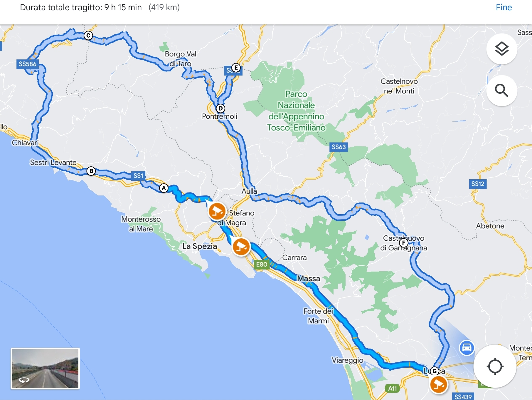Open the map layers button
Viewport: 532px width, 400px height.
click(501, 49)
